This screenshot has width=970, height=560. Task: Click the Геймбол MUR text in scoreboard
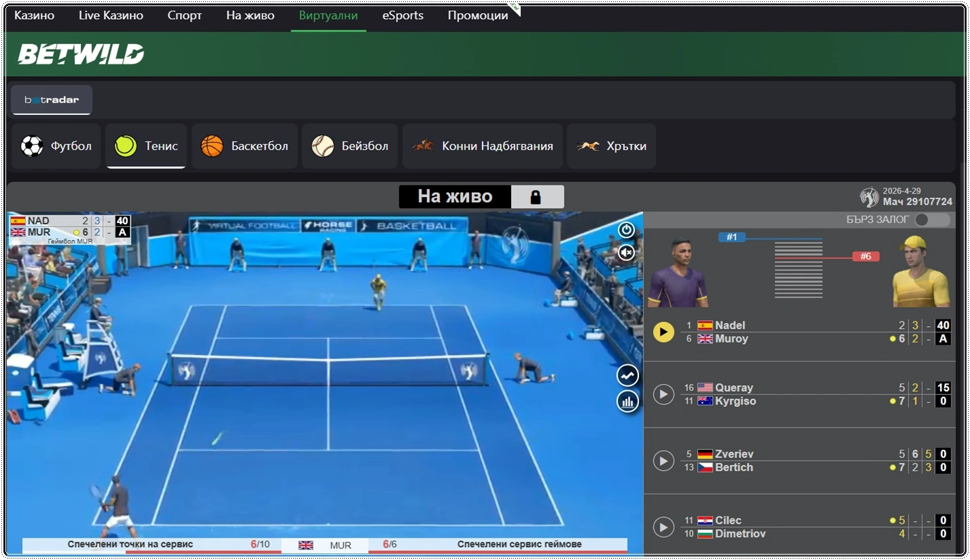(70, 241)
